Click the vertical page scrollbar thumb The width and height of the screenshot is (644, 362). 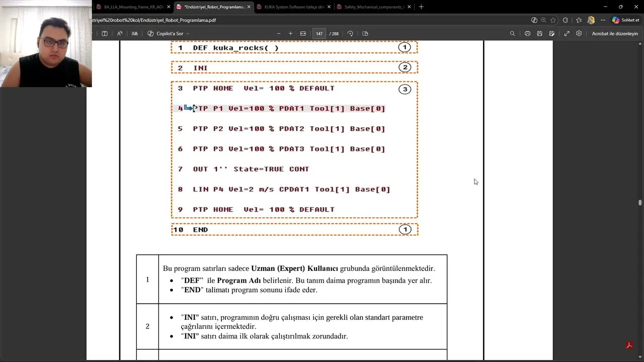click(640, 203)
